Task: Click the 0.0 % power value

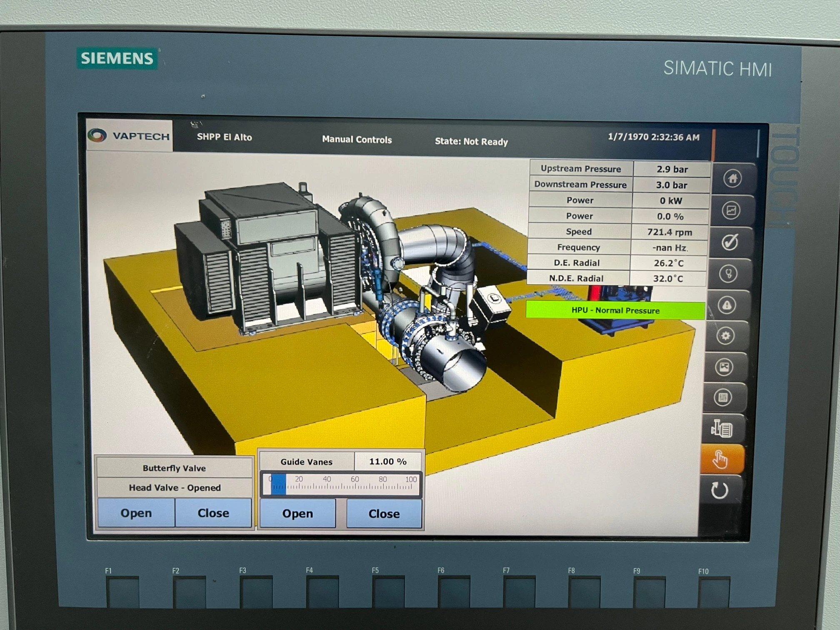Action: tap(670, 217)
